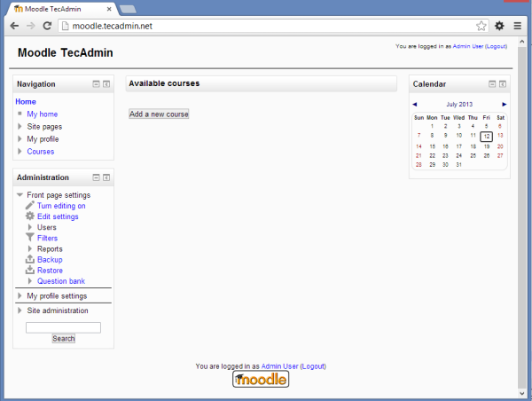Viewport: 532px width, 401px height.
Task: Bookmark this page with the star icon
Action: (x=481, y=27)
